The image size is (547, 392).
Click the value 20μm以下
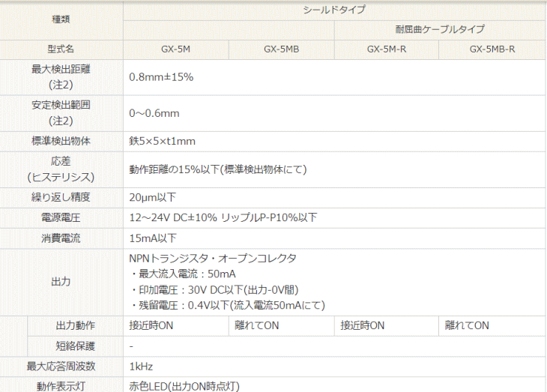[152, 198]
